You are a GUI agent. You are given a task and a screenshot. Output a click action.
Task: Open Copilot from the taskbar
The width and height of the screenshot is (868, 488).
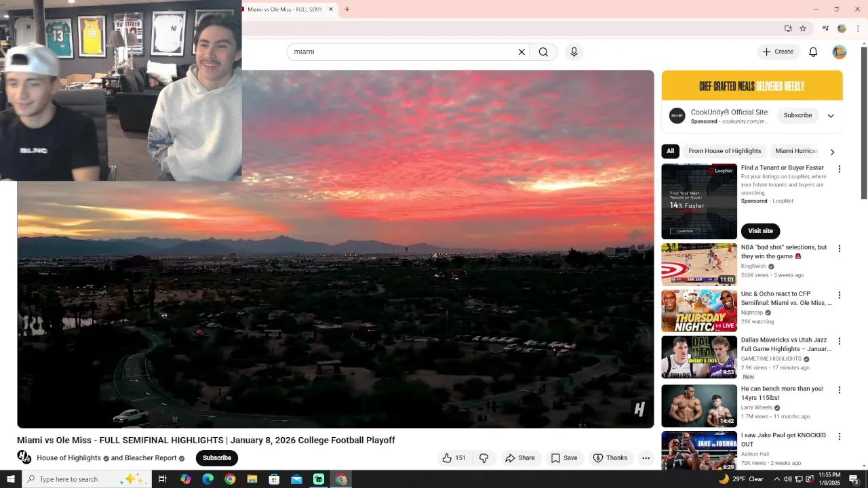pyautogui.click(x=185, y=479)
